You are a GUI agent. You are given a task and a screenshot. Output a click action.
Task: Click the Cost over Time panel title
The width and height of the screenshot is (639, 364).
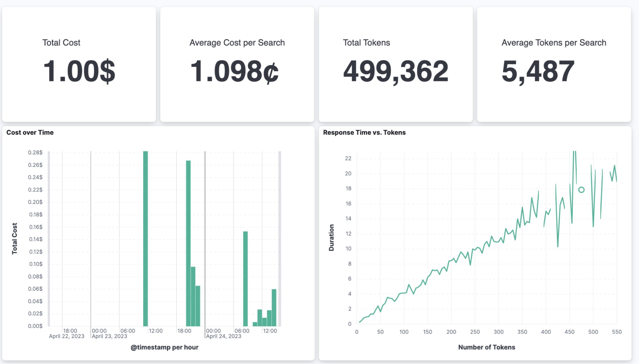pos(30,132)
